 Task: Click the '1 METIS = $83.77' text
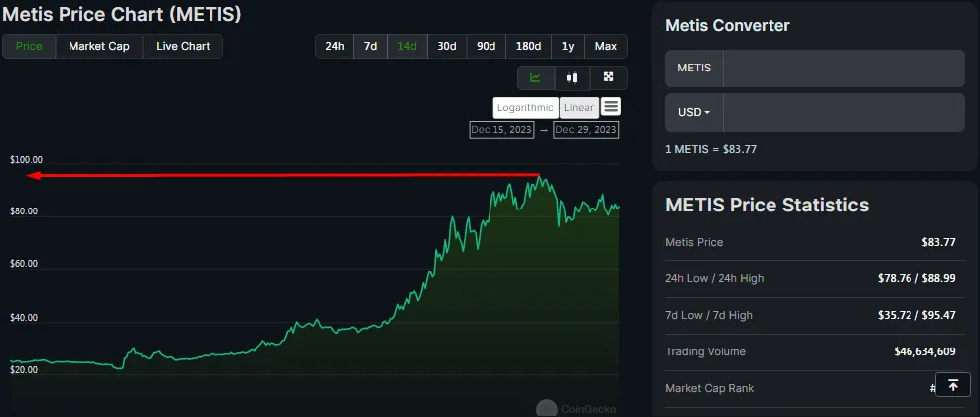click(711, 149)
